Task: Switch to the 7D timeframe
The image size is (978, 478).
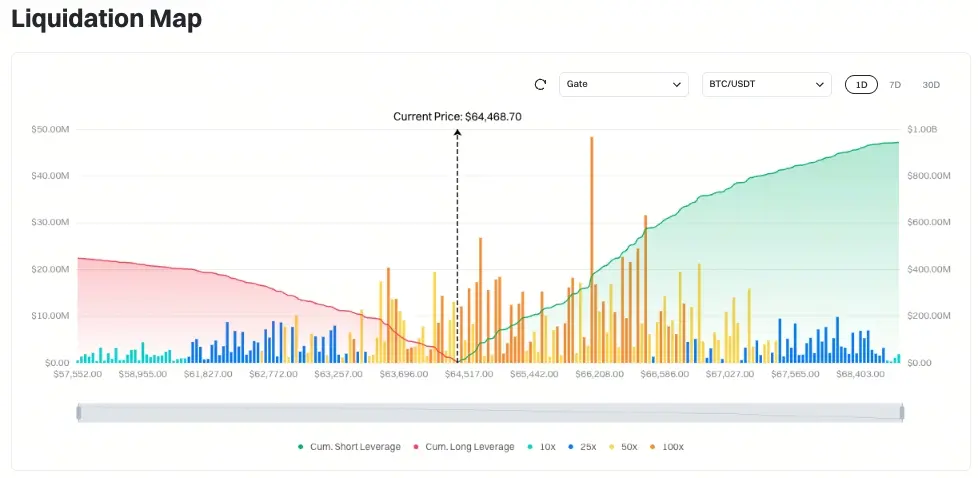Action: [895, 85]
